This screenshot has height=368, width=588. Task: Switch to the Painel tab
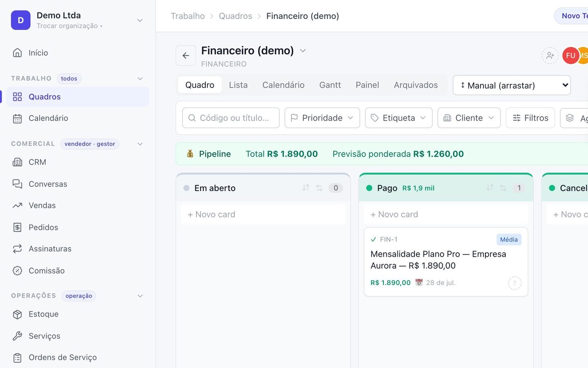(367, 85)
